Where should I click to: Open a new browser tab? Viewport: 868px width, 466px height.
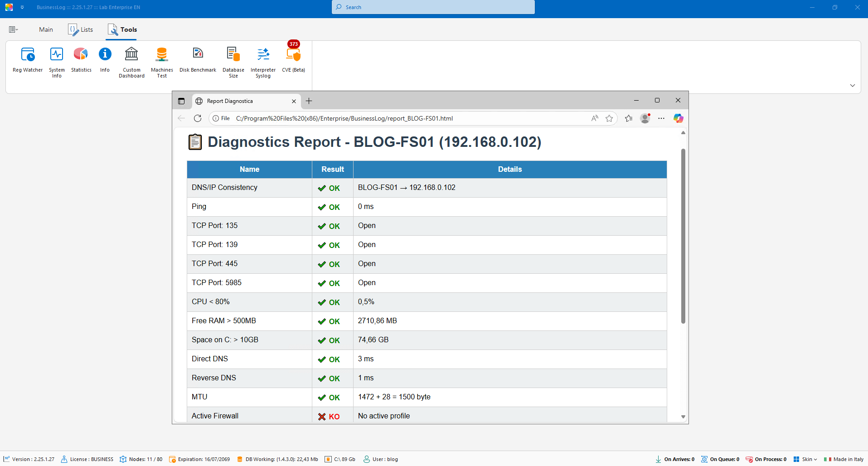click(x=309, y=101)
